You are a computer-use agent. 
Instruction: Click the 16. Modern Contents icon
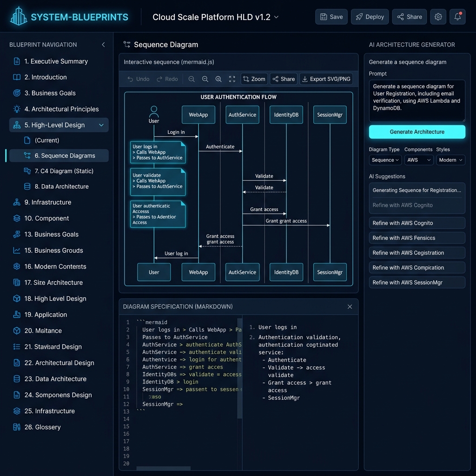pos(17,266)
